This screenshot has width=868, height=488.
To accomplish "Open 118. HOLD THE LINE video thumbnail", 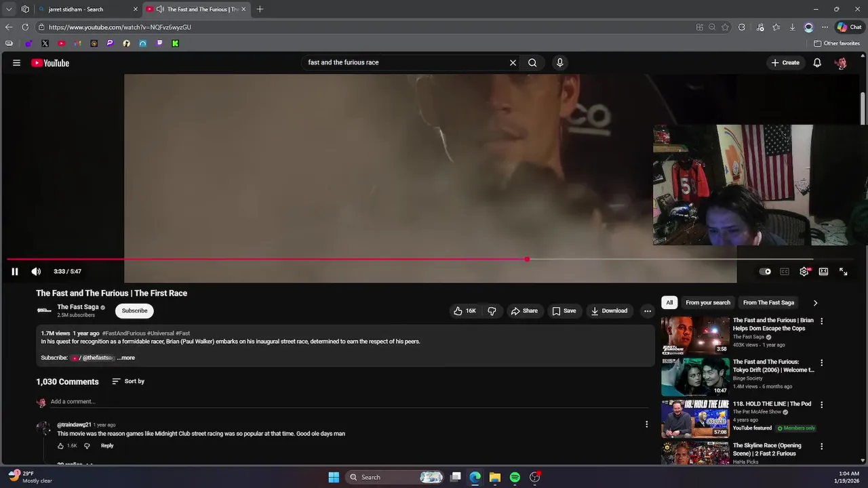I will pyautogui.click(x=695, y=419).
